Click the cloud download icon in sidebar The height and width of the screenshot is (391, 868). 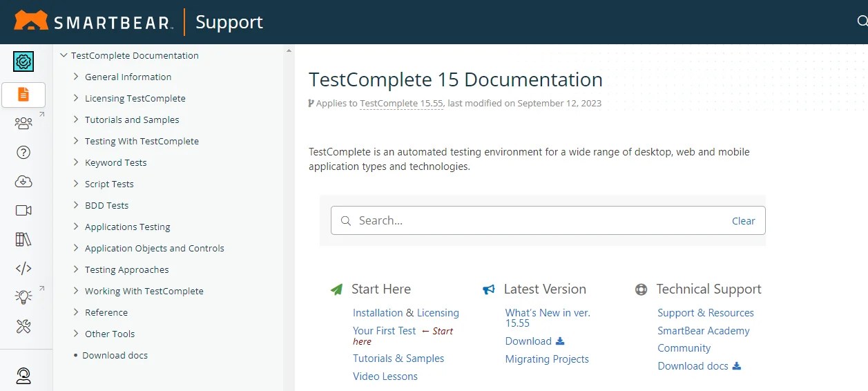pyautogui.click(x=23, y=182)
